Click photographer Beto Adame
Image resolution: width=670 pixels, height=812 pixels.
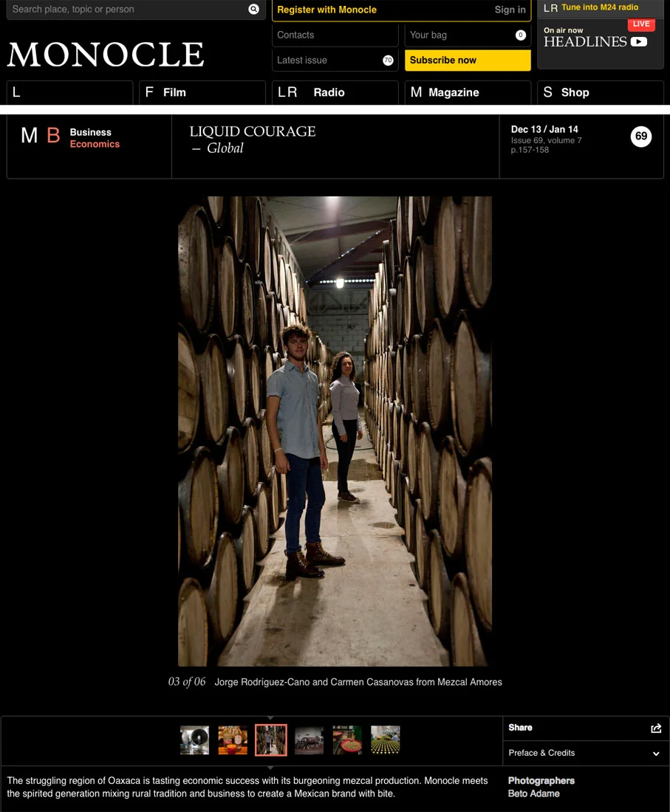pyautogui.click(x=534, y=794)
